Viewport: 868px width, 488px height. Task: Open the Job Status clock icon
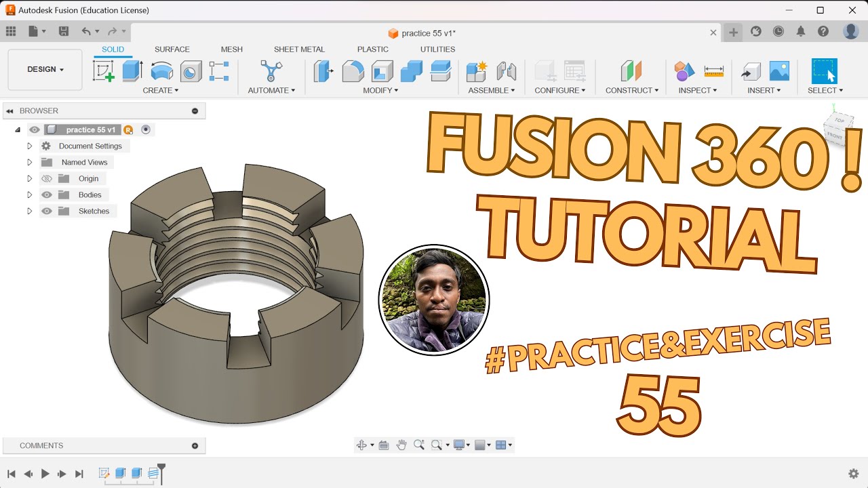coord(778,31)
